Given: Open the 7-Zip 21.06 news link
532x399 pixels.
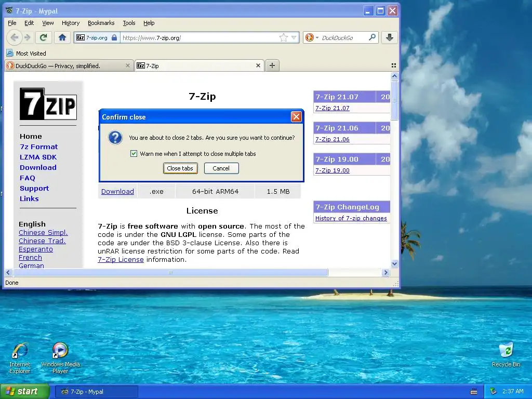Looking at the screenshot, I should coord(332,139).
